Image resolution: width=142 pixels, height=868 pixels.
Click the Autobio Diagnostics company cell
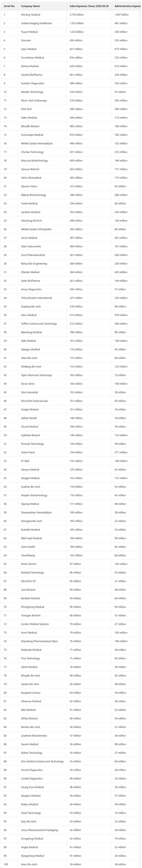point(42,83)
